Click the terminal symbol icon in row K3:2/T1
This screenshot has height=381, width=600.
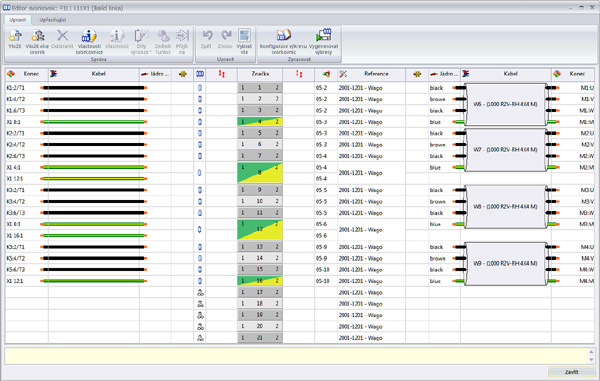(200, 190)
